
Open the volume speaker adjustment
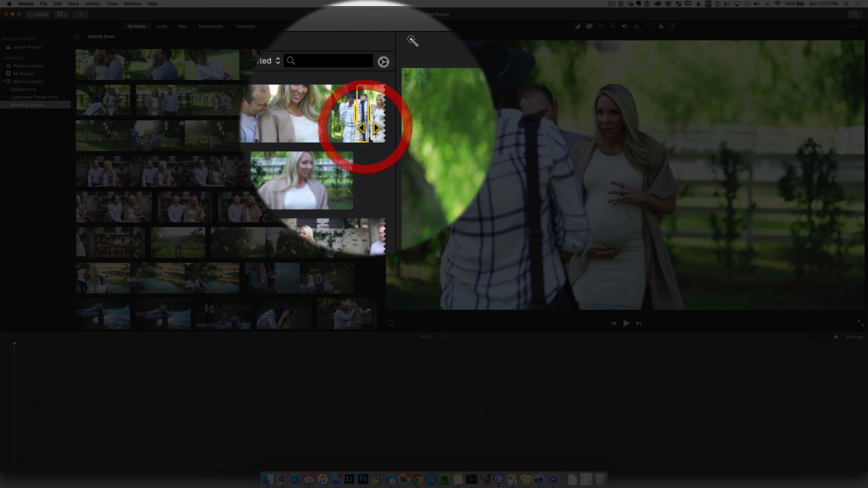[x=624, y=26]
